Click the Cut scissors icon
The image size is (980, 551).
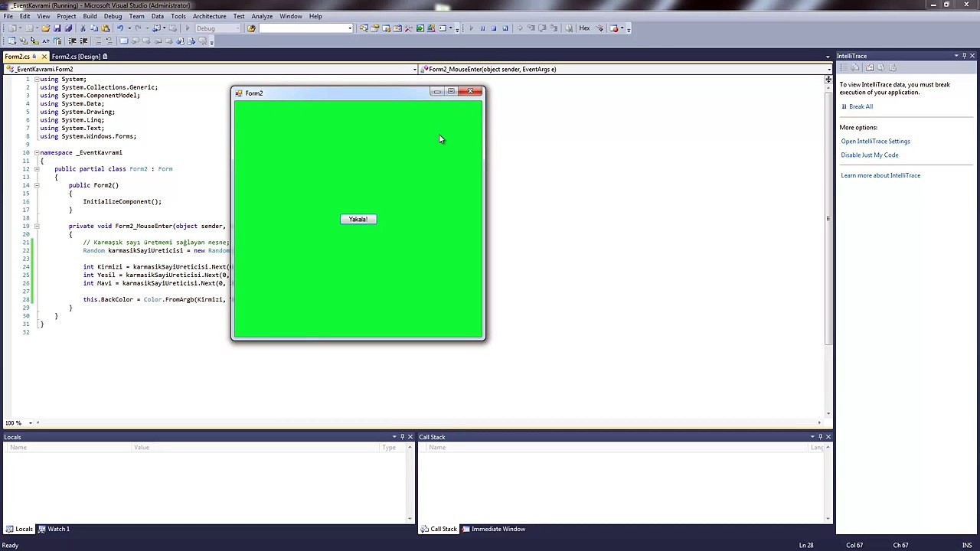click(83, 28)
